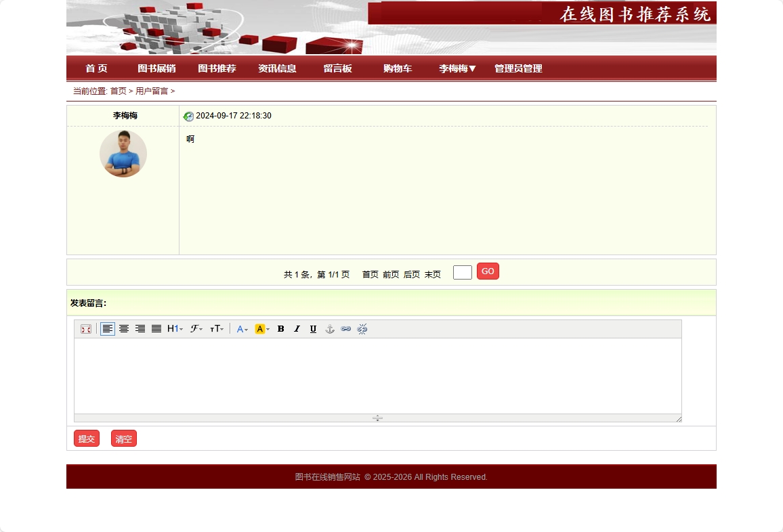
Task: Insert a hyperlink with link icon
Action: [x=346, y=329]
